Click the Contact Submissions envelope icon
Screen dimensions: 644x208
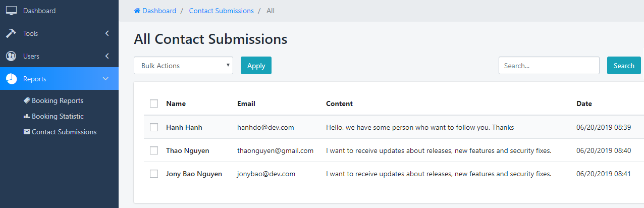click(27, 132)
